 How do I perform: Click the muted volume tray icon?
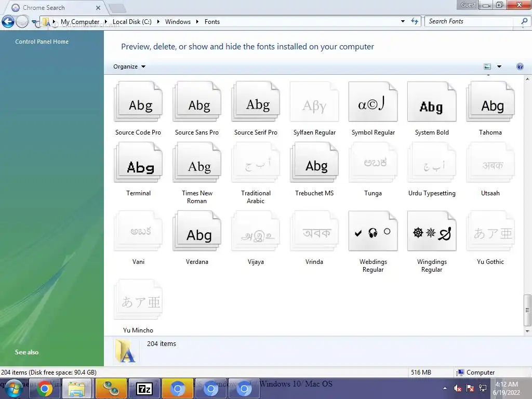coord(457,389)
